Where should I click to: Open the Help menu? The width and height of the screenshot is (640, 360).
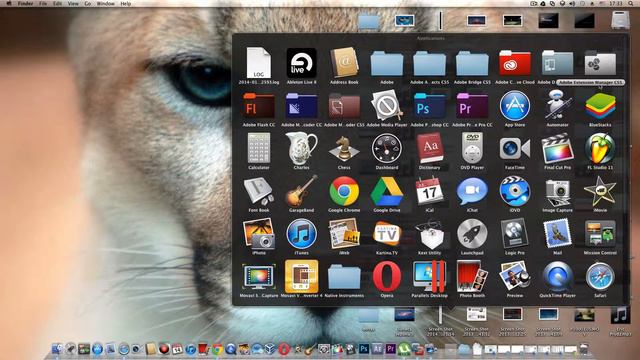[126, 3]
